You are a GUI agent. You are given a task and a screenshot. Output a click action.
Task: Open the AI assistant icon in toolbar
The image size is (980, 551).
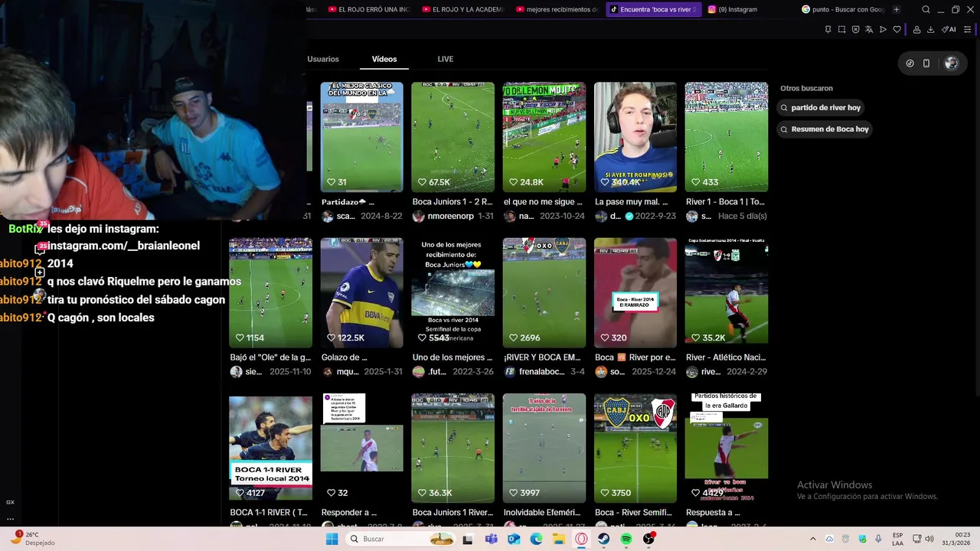949,30
